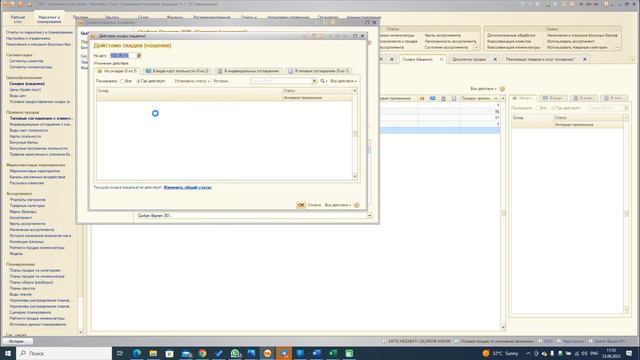The image size is (640, 360).
Task: Open Классификация клиентов in Сервис panel
Action: [x=509, y=41]
